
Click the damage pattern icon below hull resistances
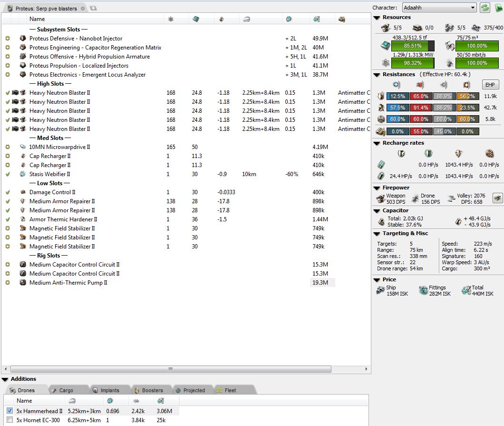click(x=380, y=131)
